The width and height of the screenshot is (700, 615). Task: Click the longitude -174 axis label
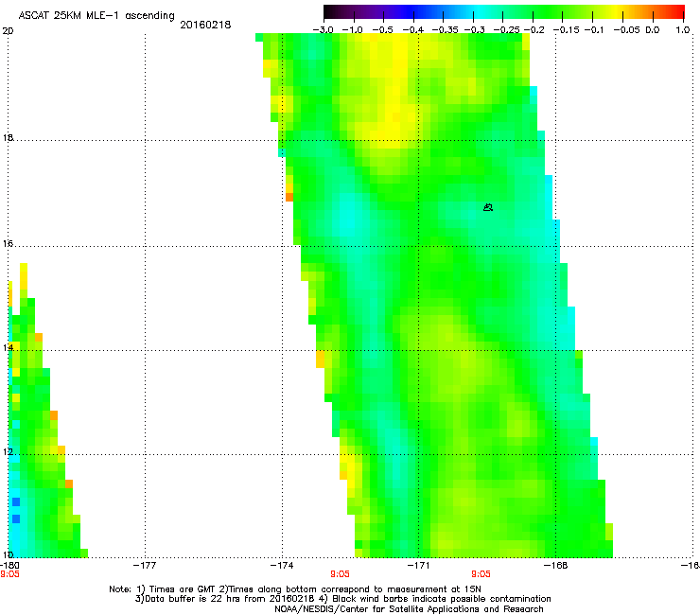pos(282,566)
